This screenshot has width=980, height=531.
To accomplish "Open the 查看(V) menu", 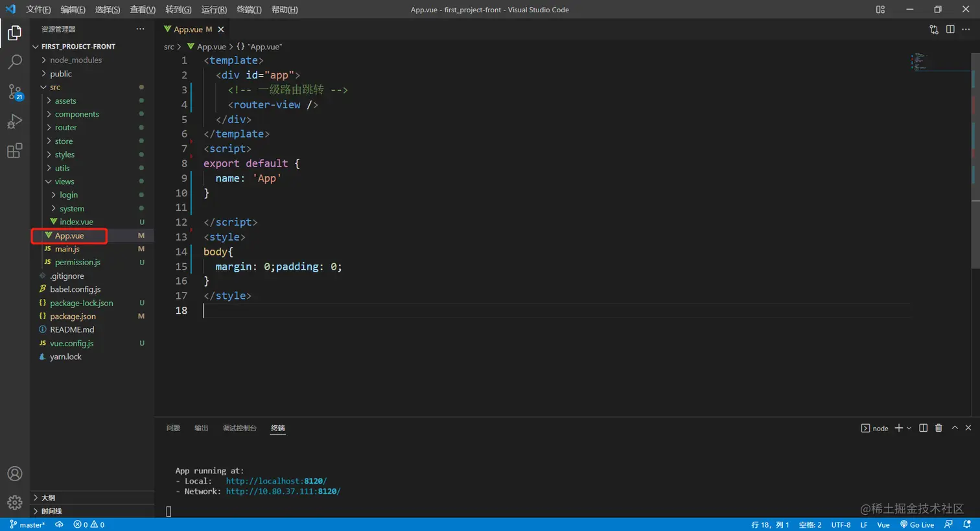I will (x=143, y=9).
